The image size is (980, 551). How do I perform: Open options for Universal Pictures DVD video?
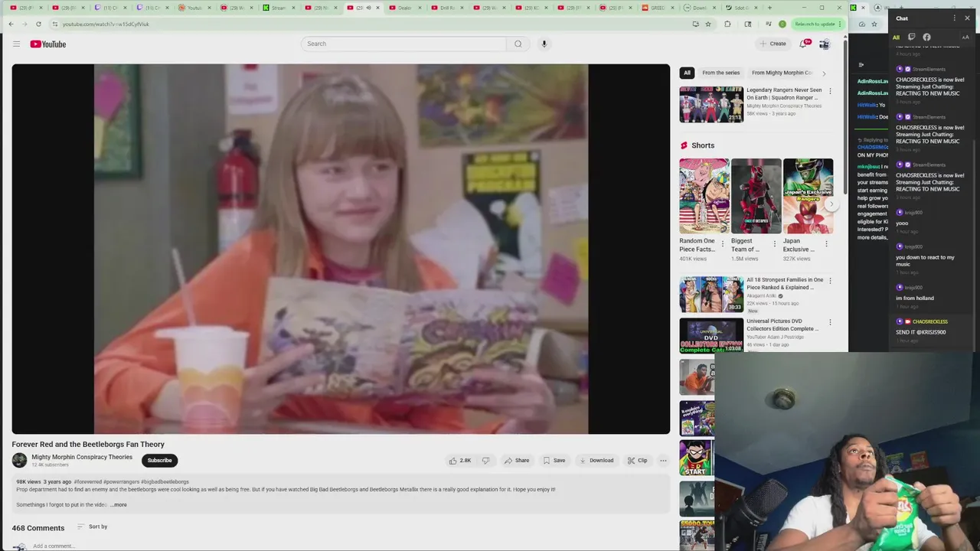(830, 322)
